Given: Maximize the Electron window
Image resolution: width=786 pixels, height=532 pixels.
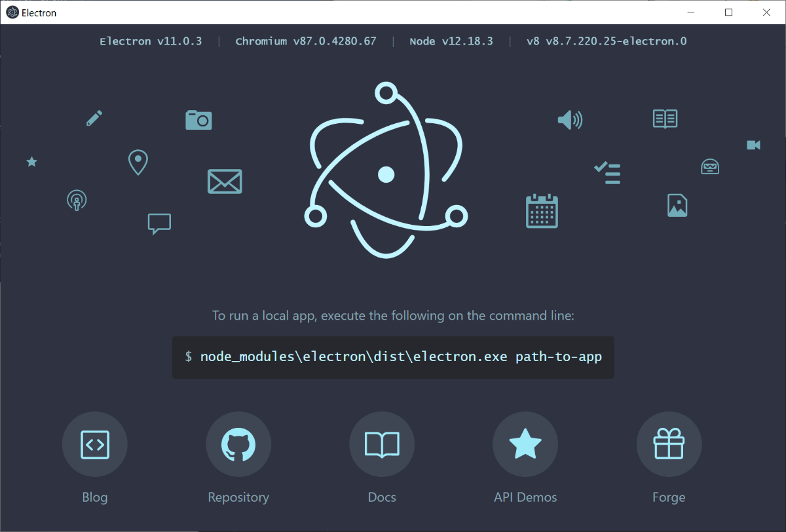Looking at the screenshot, I should (x=729, y=12).
